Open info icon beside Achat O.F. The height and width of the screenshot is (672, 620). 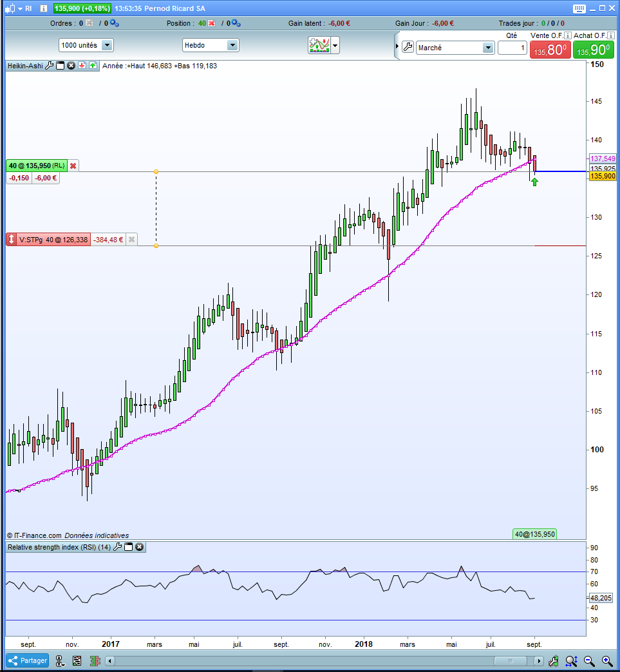click(611, 35)
